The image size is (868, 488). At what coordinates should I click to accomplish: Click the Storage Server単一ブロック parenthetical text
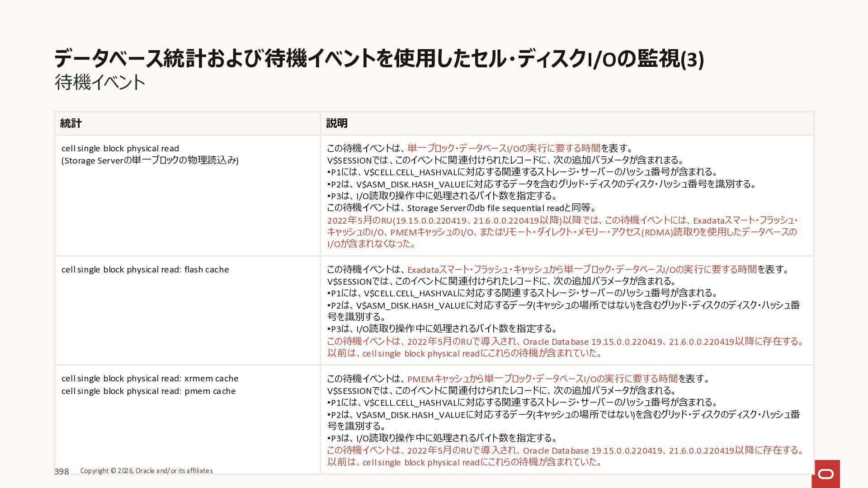[150, 160]
